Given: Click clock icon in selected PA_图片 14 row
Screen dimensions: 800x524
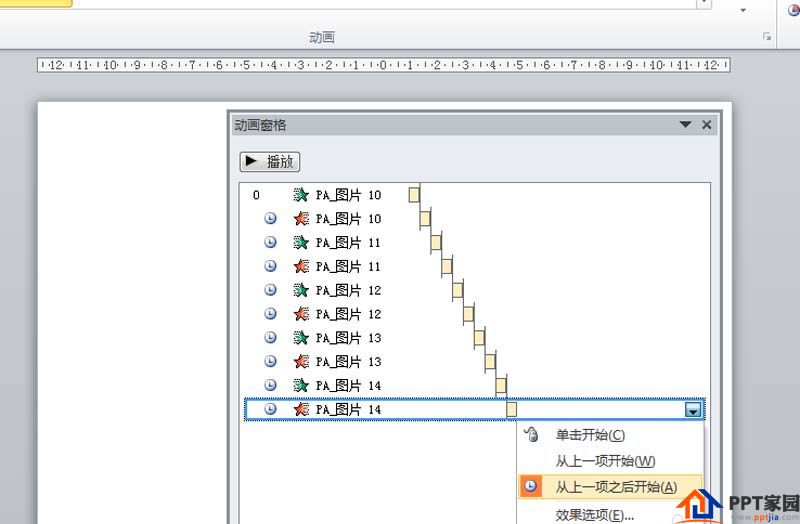Looking at the screenshot, I should [270, 409].
